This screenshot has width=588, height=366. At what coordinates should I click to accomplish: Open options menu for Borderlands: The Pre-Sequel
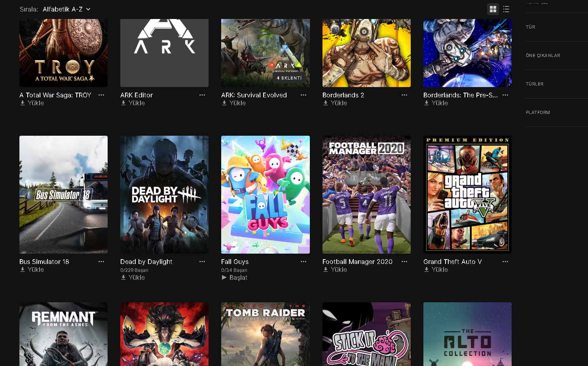pos(505,95)
